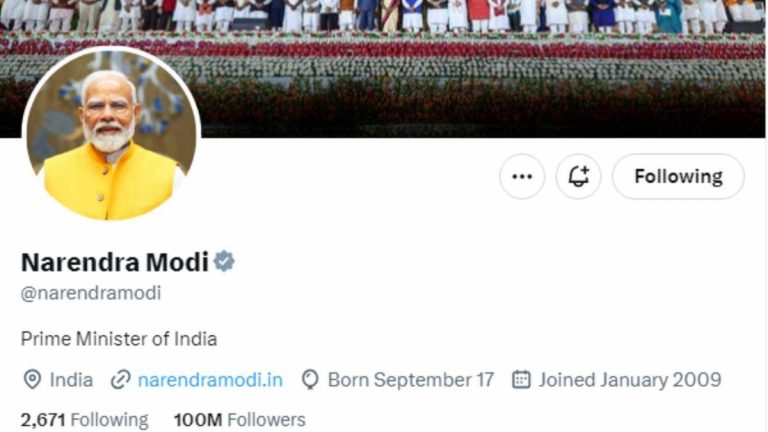Open the round profile photo
Viewport: 768px width, 432px height.
111,135
